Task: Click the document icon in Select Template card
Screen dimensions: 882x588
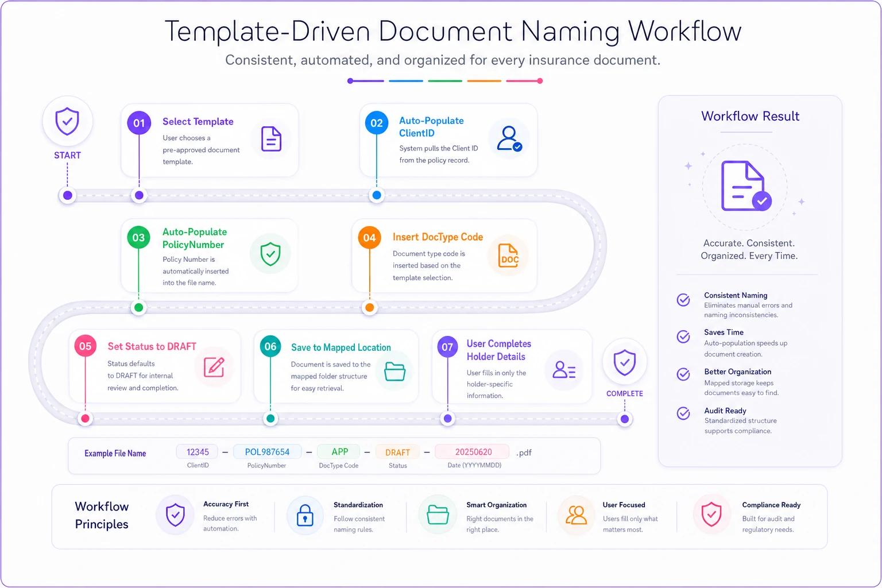Action: point(271,139)
